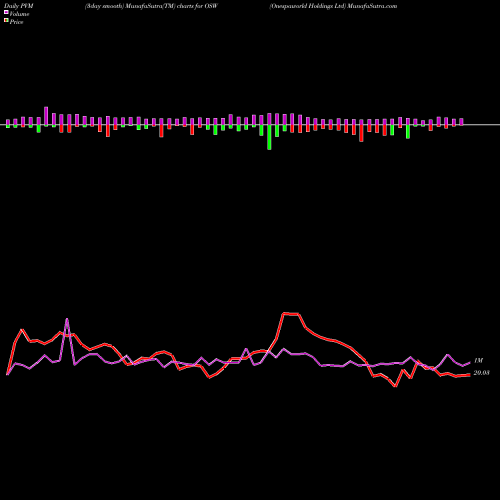Click the Volume legend color swatch
The height and width of the screenshot is (500, 500).
(x=6, y=13)
